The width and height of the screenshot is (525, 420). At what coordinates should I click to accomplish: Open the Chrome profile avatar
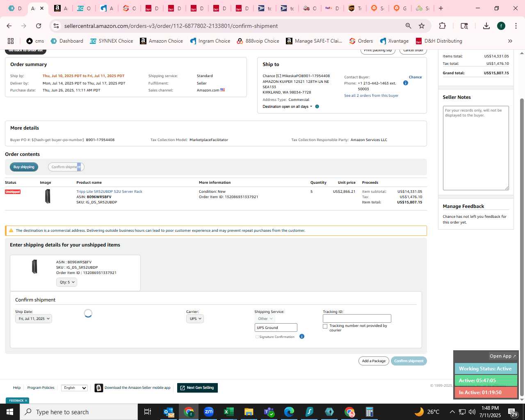[501, 26]
